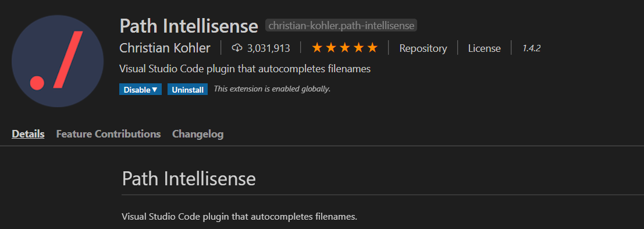
Task: Click the Disable extension button
Action: pos(137,90)
